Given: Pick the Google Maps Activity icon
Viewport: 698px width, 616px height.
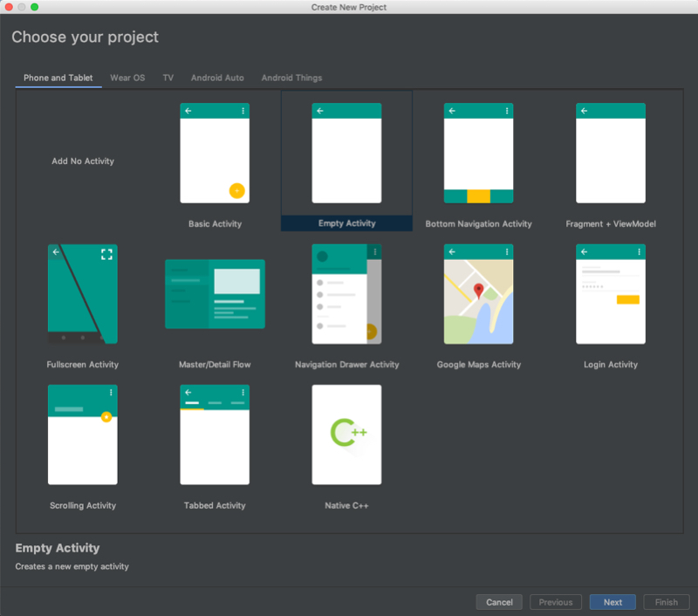Looking at the screenshot, I should click(478, 294).
